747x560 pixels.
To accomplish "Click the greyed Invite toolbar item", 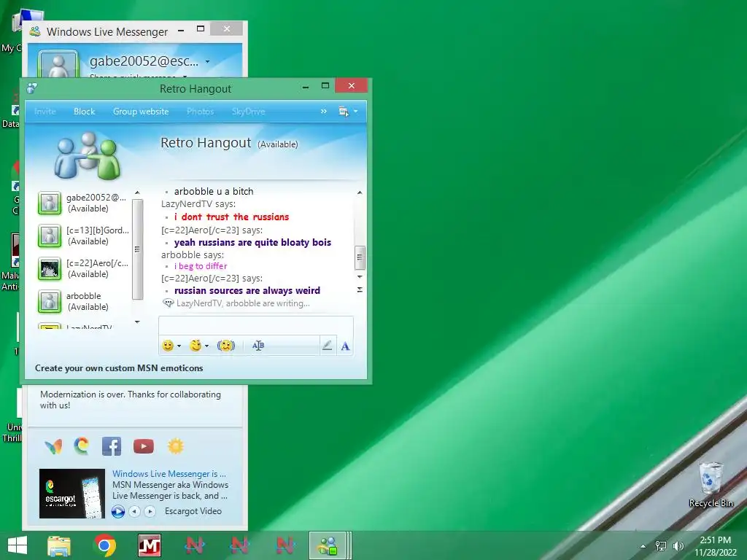I will 45,112.
